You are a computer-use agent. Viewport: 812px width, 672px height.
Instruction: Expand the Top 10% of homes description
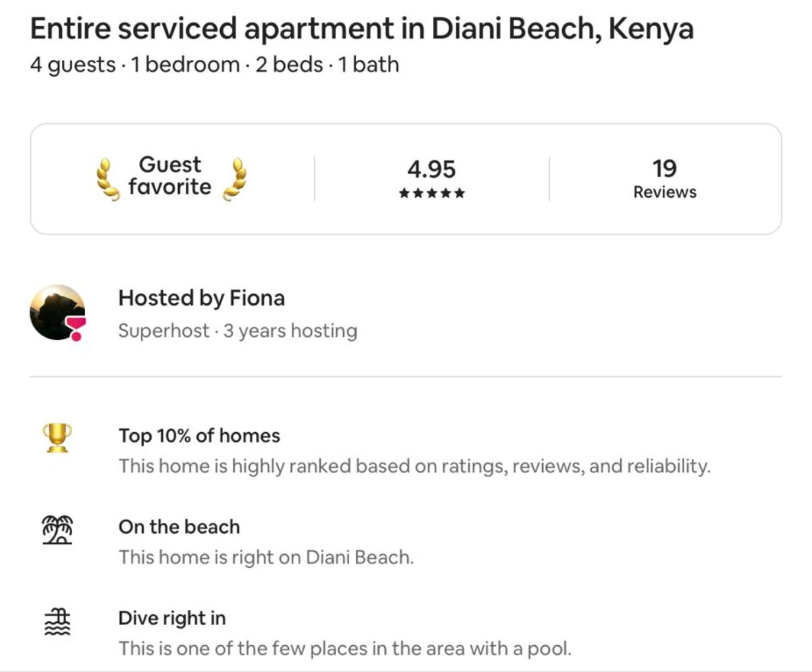click(x=415, y=465)
